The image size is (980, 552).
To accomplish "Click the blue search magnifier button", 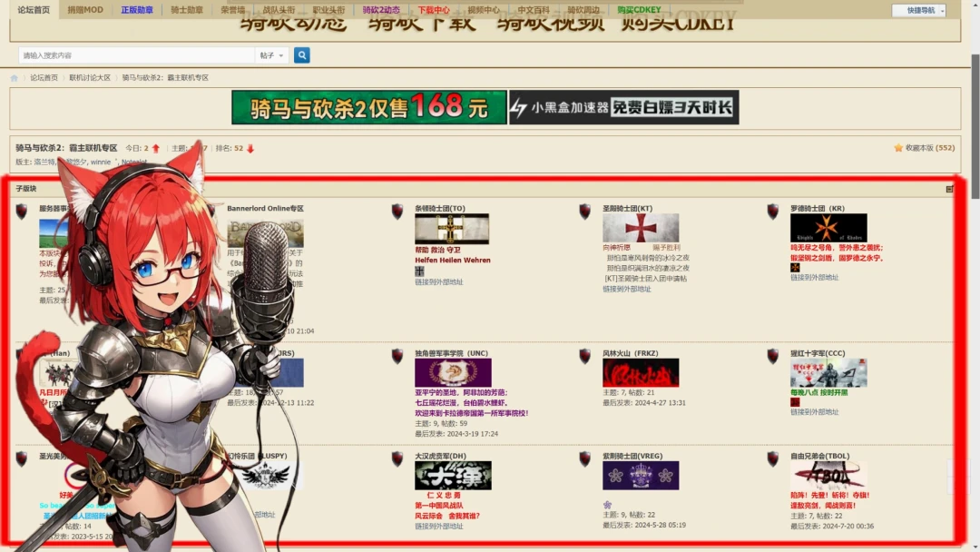I will click(302, 55).
